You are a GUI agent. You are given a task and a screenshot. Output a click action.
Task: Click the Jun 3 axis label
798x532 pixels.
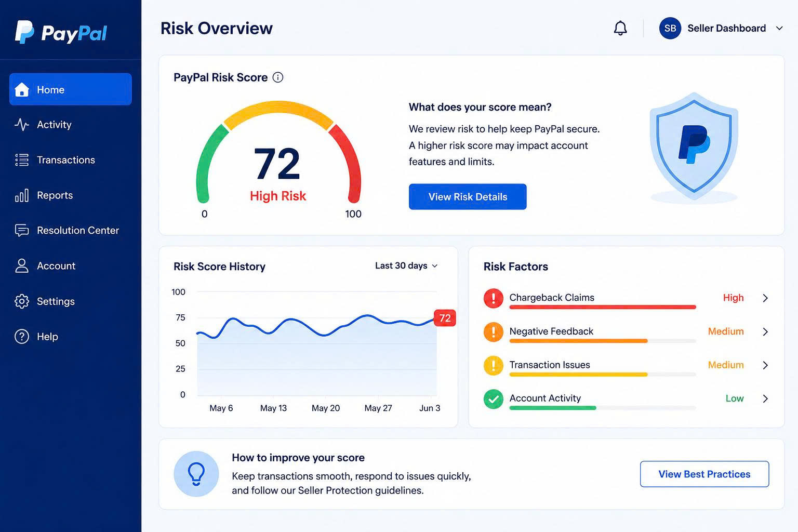(x=430, y=408)
